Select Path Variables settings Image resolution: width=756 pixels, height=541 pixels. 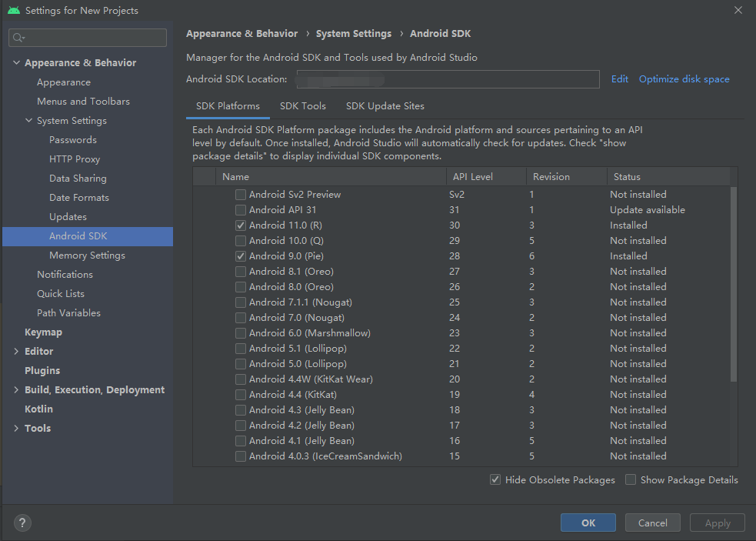tap(69, 312)
